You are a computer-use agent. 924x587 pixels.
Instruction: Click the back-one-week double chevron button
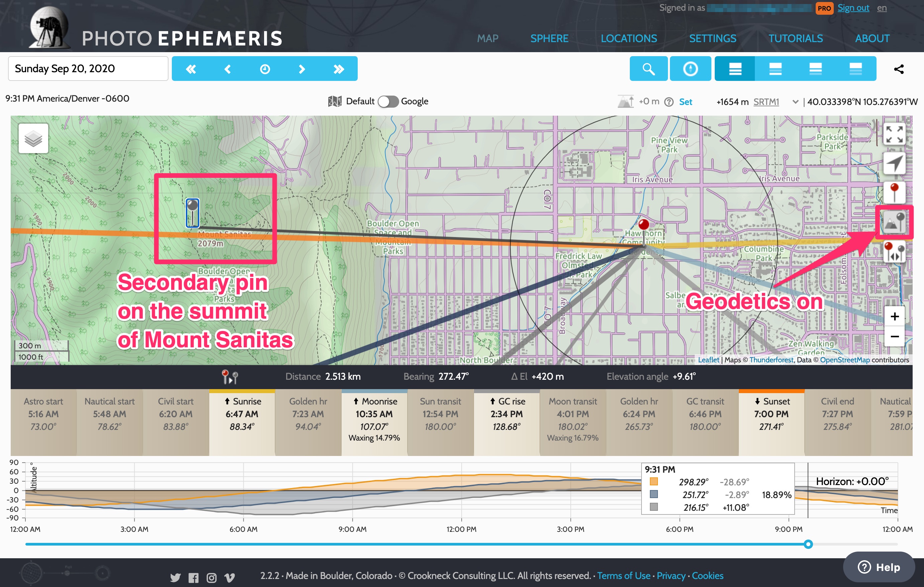(x=191, y=69)
